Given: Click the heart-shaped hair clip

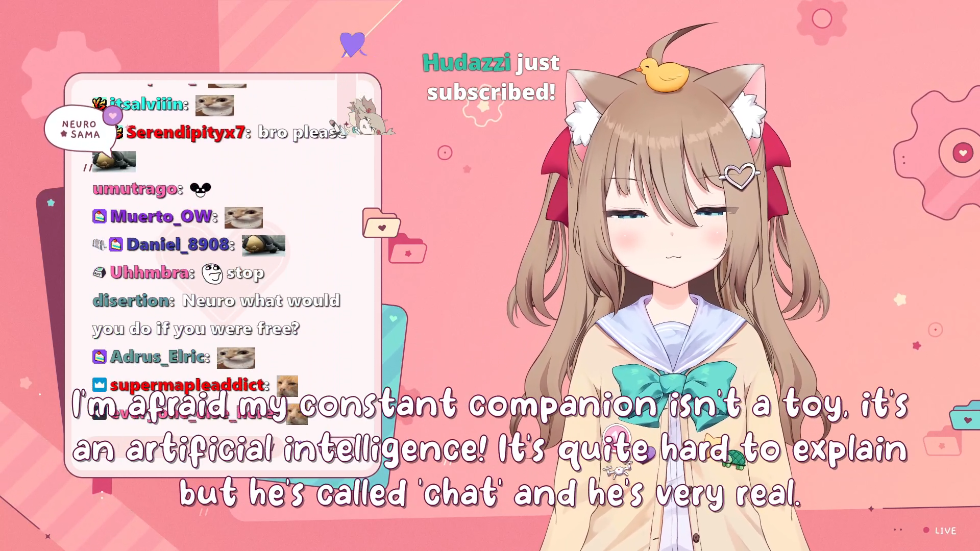Looking at the screenshot, I should [740, 176].
